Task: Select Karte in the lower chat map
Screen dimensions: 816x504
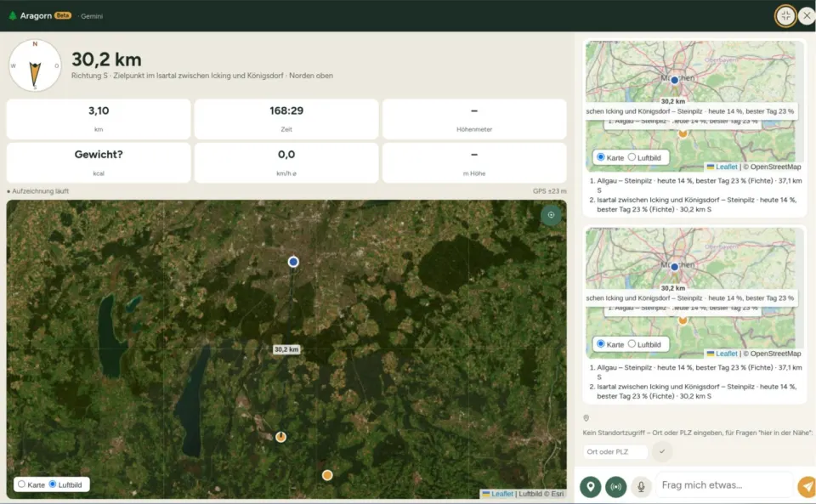Action: (601, 344)
